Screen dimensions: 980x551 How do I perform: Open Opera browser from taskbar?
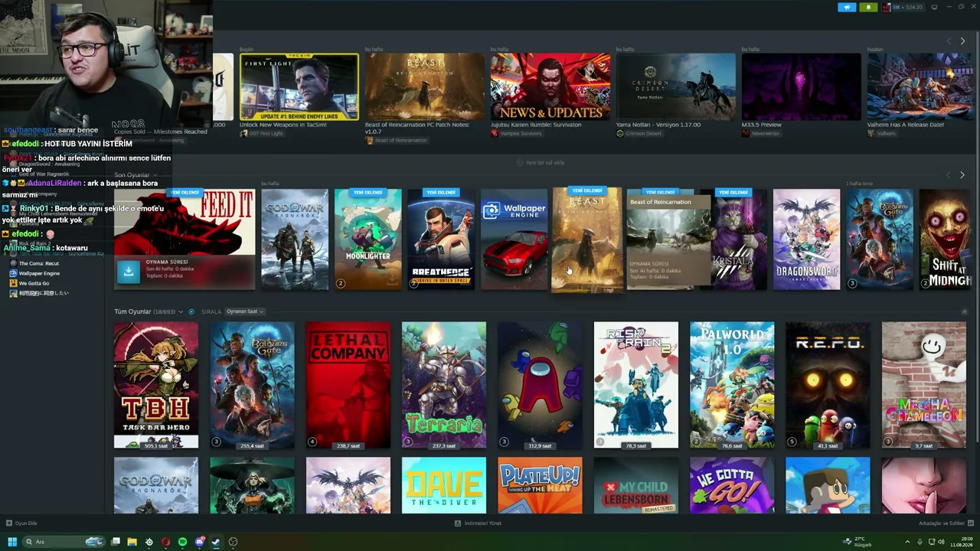[x=165, y=542]
